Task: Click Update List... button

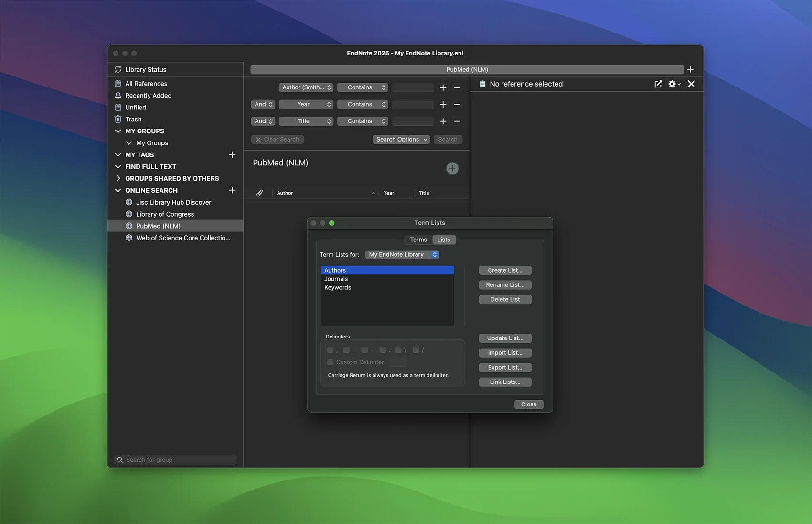Action: pyautogui.click(x=505, y=338)
